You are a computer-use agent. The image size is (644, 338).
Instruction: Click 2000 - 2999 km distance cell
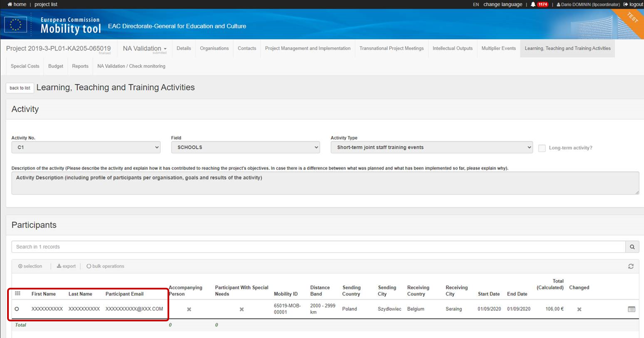click(323, 309)
